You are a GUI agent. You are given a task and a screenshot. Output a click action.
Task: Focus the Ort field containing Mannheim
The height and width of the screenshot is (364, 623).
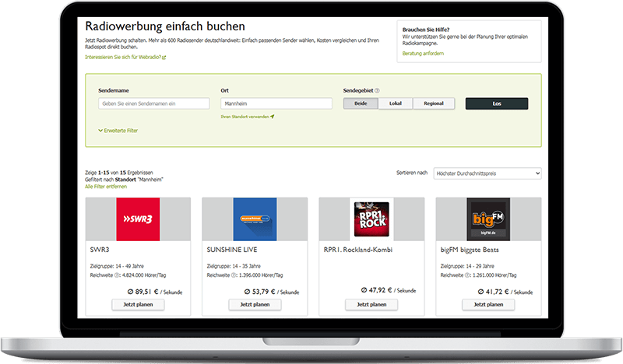pos(276,103)
